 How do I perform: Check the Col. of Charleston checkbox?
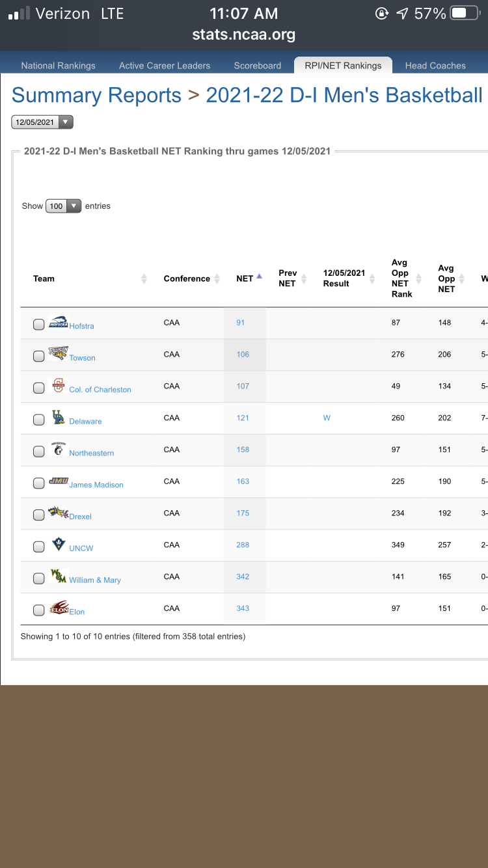(38, 387)
